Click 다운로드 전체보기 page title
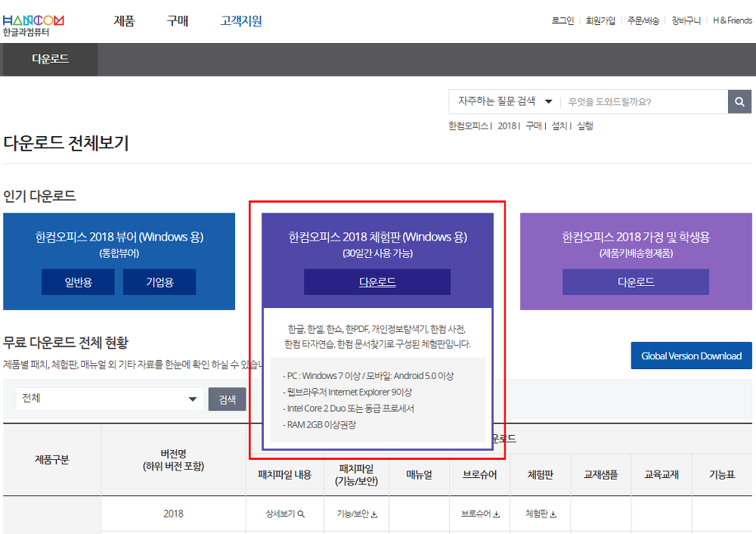 pos(66,143)
